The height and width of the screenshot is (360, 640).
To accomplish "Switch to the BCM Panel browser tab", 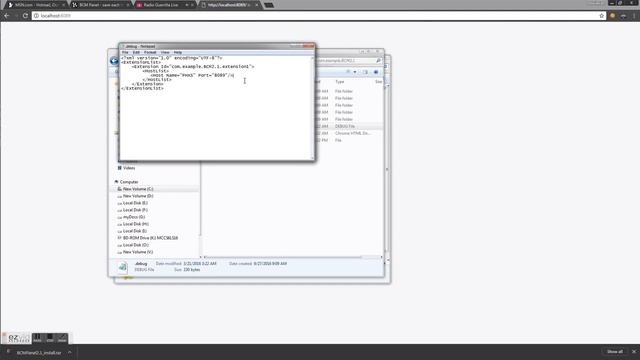I will [100, 5].
